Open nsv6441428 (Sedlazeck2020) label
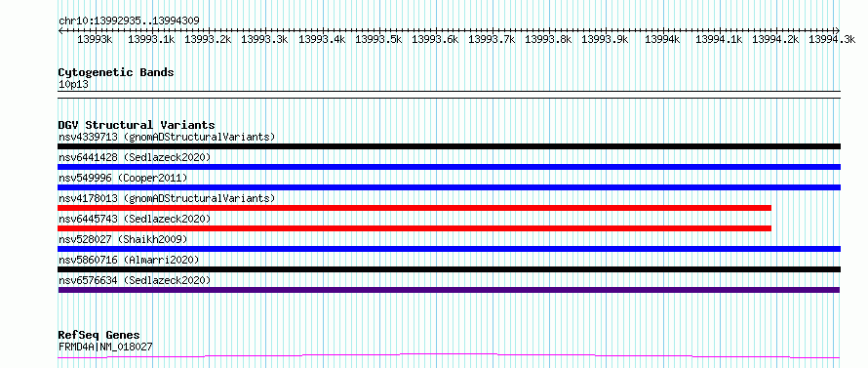Viewport: 868px width, 368px height. coord(135,157)
